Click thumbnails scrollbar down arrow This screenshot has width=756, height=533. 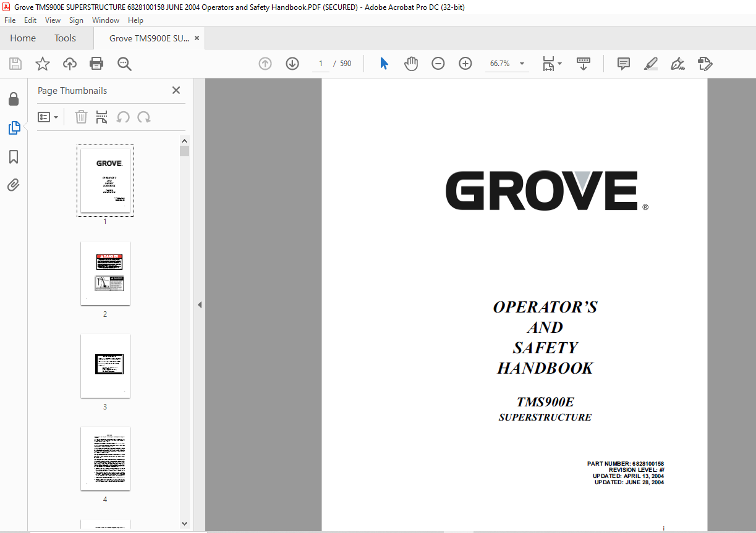[x=184, y=523]
